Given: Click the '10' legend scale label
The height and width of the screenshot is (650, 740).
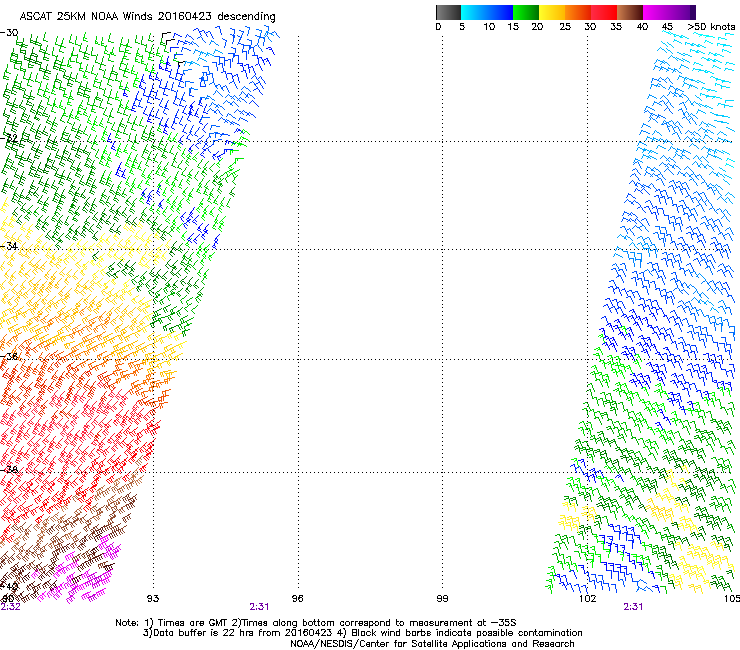Looking at the screenshot, I should (489, 27).
